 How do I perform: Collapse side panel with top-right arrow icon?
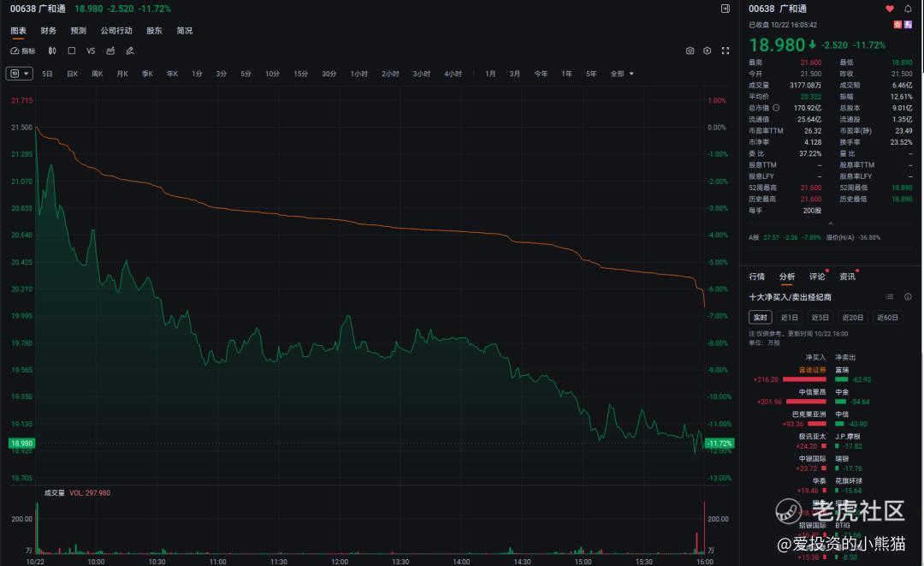(726, 9)
